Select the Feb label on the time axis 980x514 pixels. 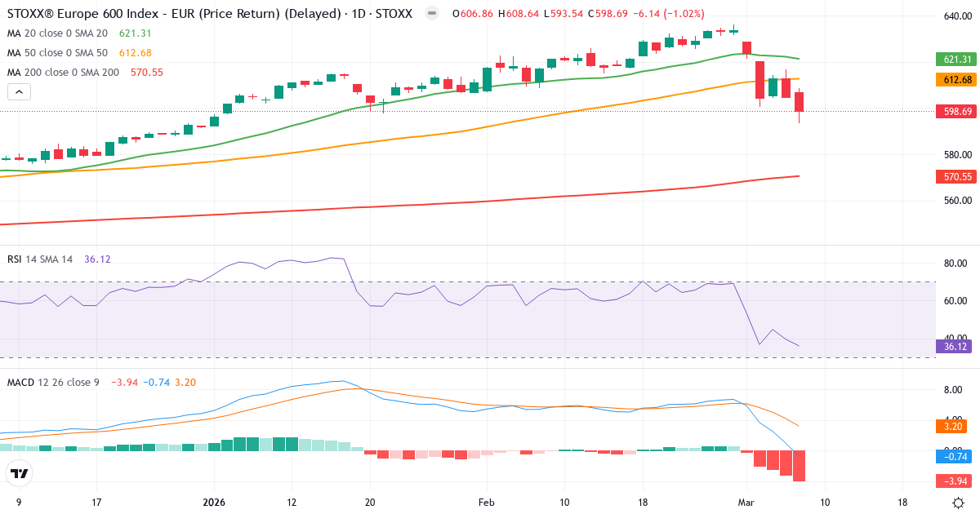(x=486, y=503)
